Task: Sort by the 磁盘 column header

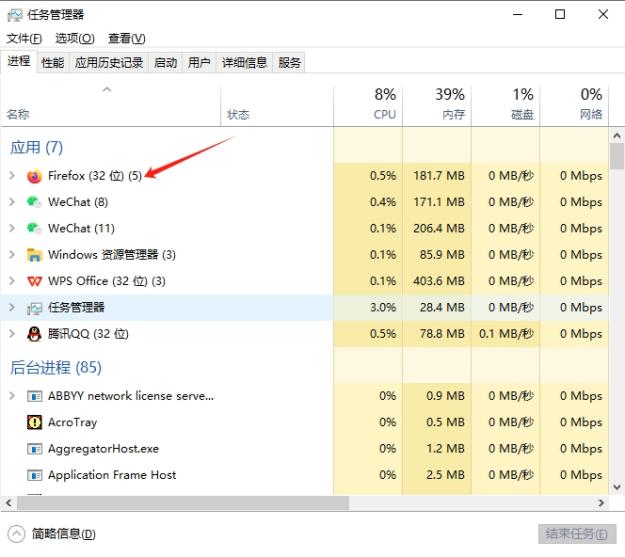Action: [x=505, y=106]
